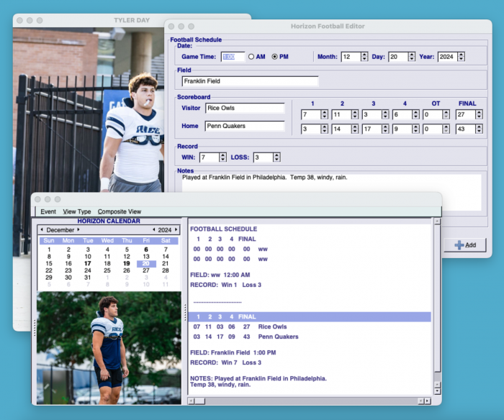Go to previous month in calendar
The image size is (504, 420).
[42, 230]
